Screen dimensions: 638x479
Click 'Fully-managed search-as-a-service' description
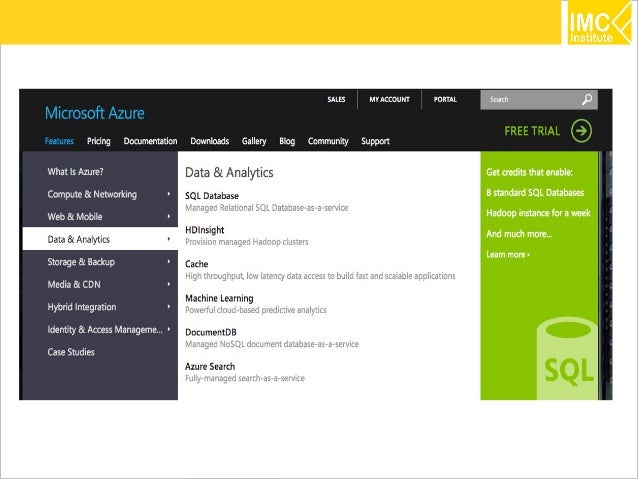[245, 378]
